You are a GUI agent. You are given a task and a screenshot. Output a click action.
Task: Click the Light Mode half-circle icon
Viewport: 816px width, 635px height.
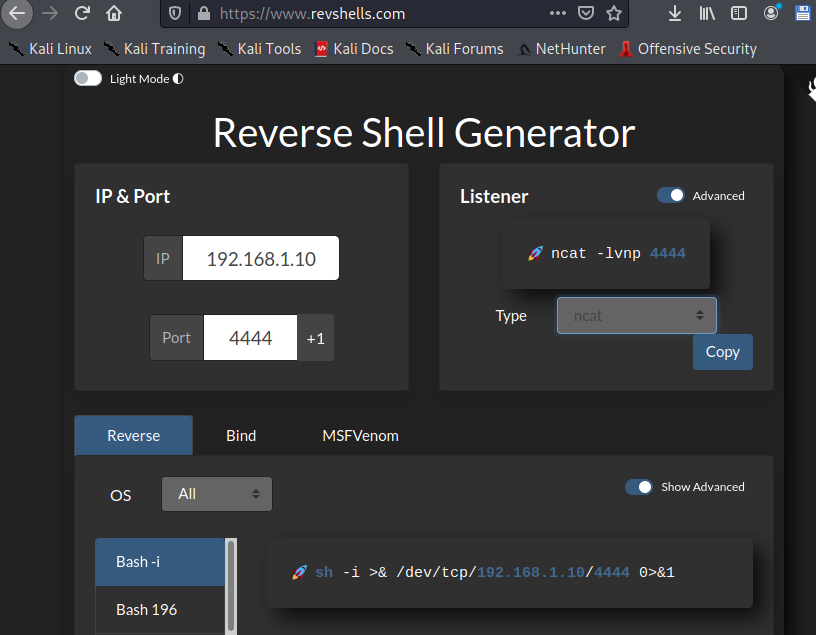pos(178,79)
